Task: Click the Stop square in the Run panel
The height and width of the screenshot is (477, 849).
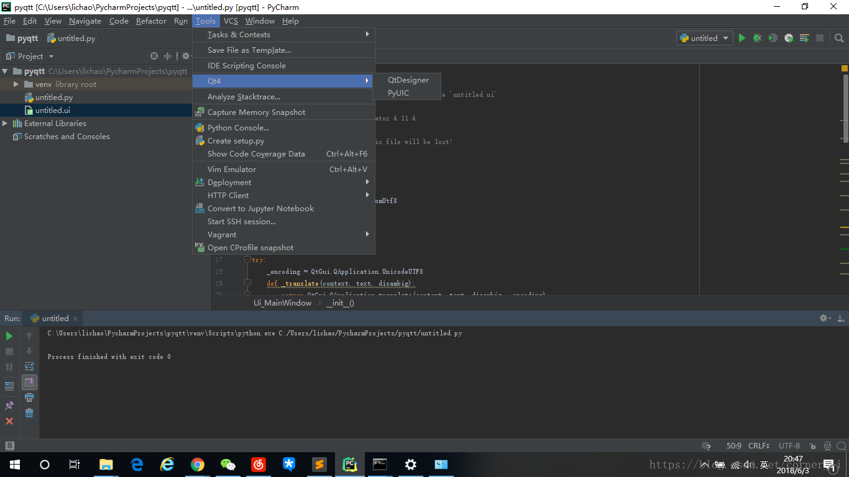Action: tap(9, 351)
